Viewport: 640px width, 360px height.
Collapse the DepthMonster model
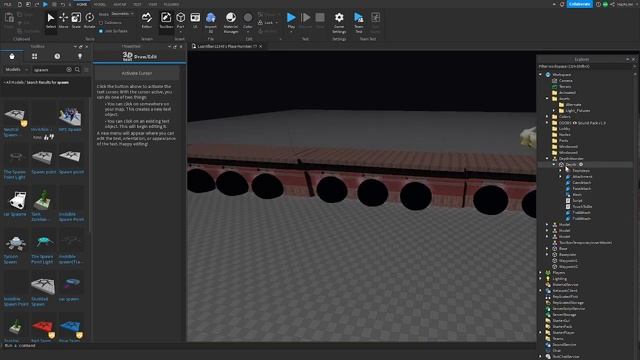pyautogui.click(x=547, y=158)
